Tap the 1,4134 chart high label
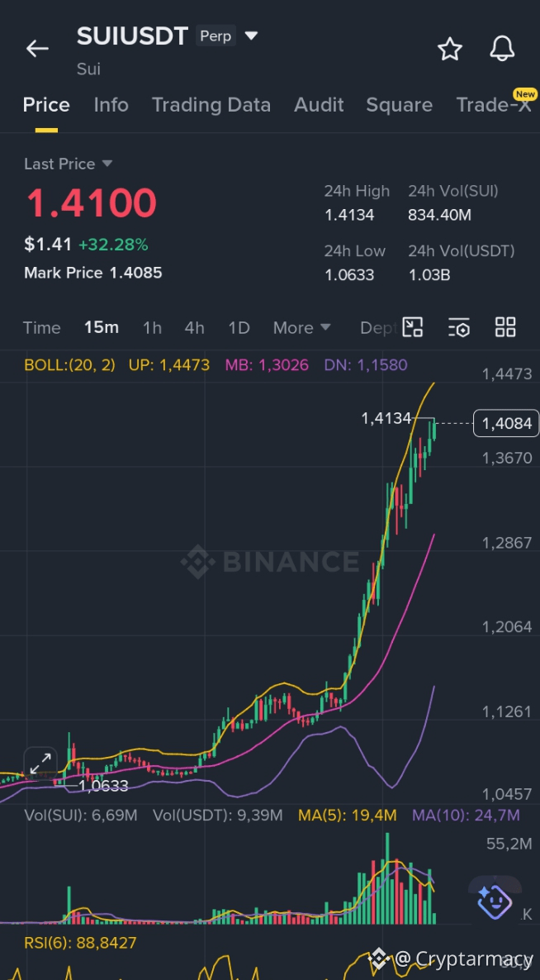The width and height of the screenshot is (540, 980). pos(386,418)
